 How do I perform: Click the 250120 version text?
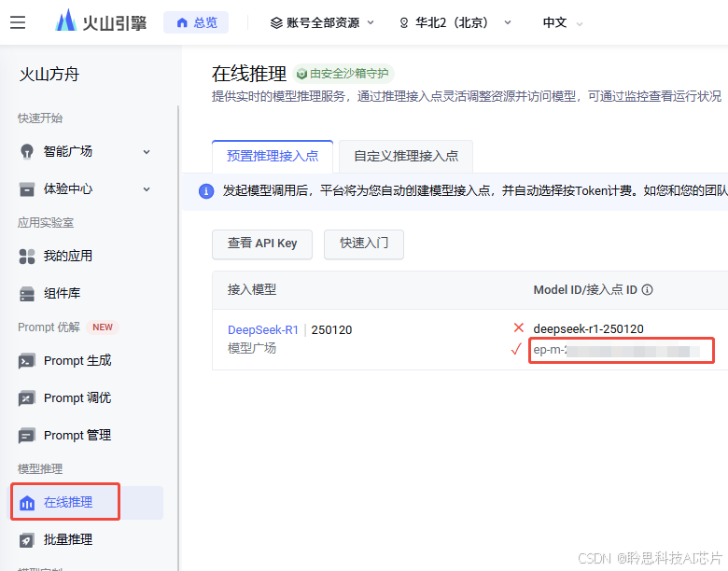click(x=331, y=330)
